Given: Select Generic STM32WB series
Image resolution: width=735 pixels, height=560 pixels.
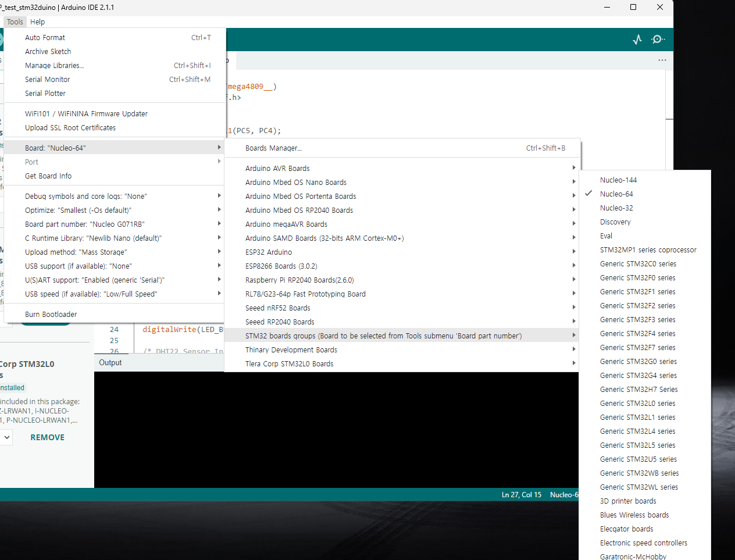Looking at the screenshot, I should (x=645, y=473).
